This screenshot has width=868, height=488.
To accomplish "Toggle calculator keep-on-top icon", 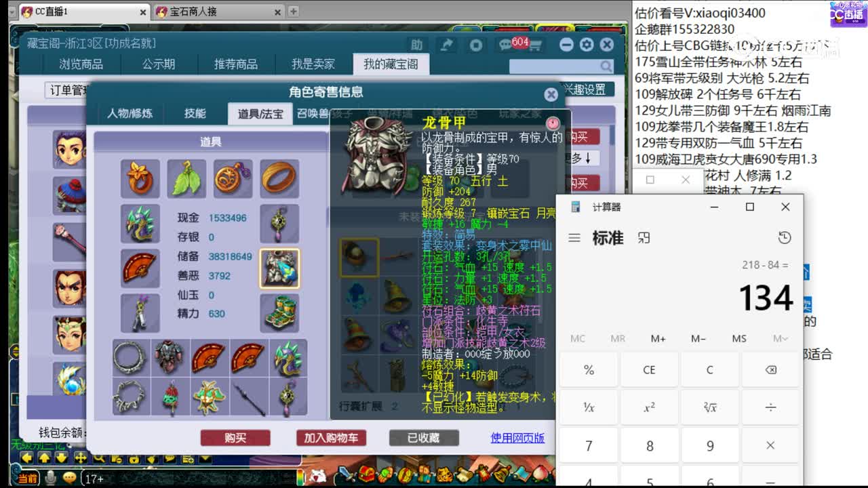I will pyautogui.click(x=644, y=238).
